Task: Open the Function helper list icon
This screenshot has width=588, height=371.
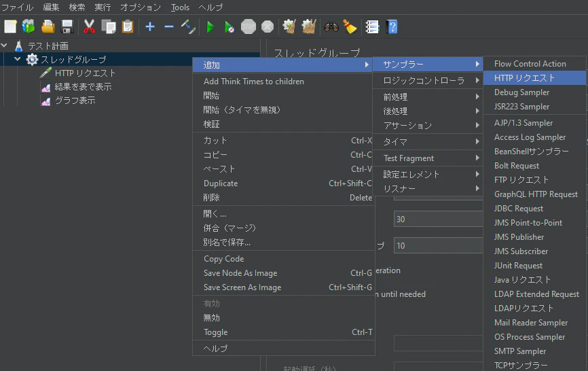Action: tap(372, 26)
